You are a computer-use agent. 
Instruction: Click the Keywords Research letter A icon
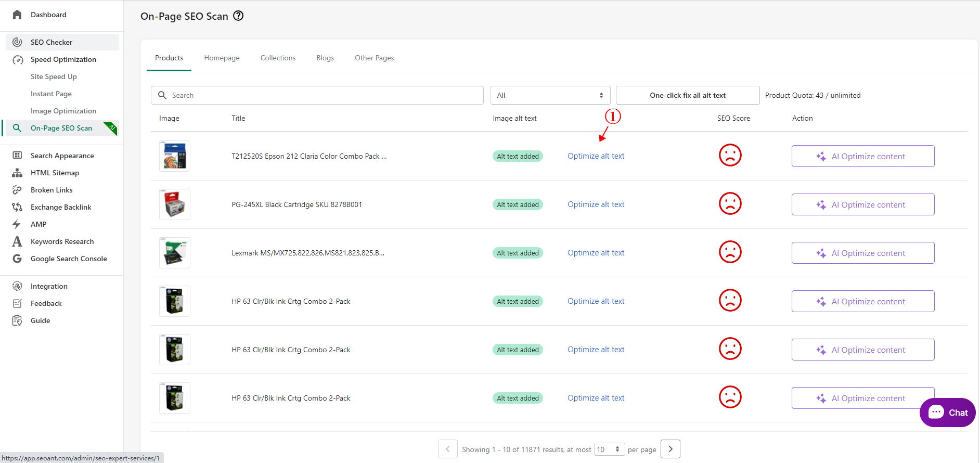[x=17, y=241]
